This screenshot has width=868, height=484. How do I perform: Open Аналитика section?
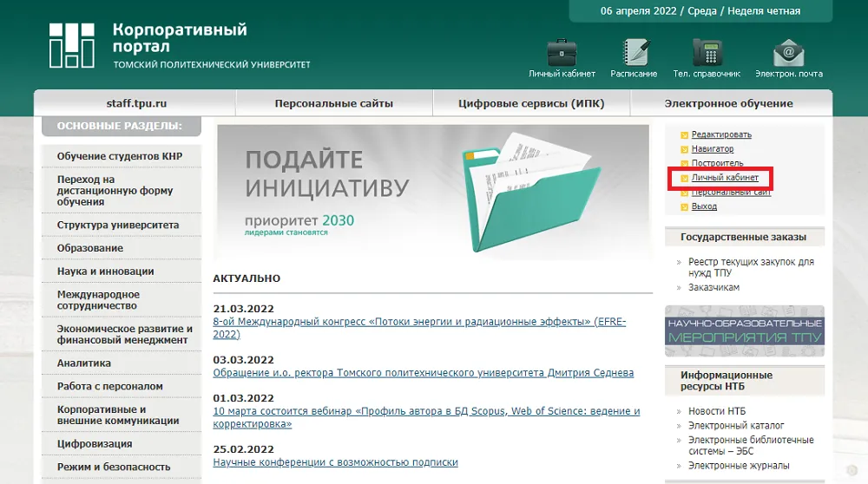[x=122, y=363]
